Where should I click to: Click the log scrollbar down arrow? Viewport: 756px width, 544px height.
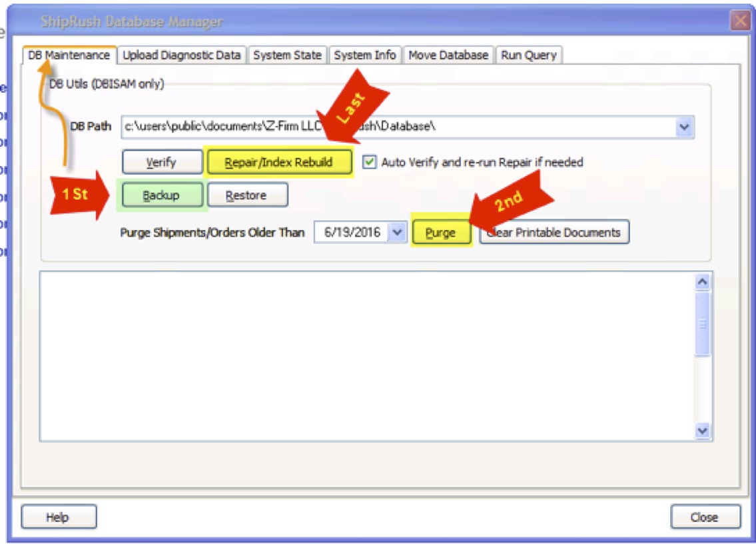[x=703, y=430]
